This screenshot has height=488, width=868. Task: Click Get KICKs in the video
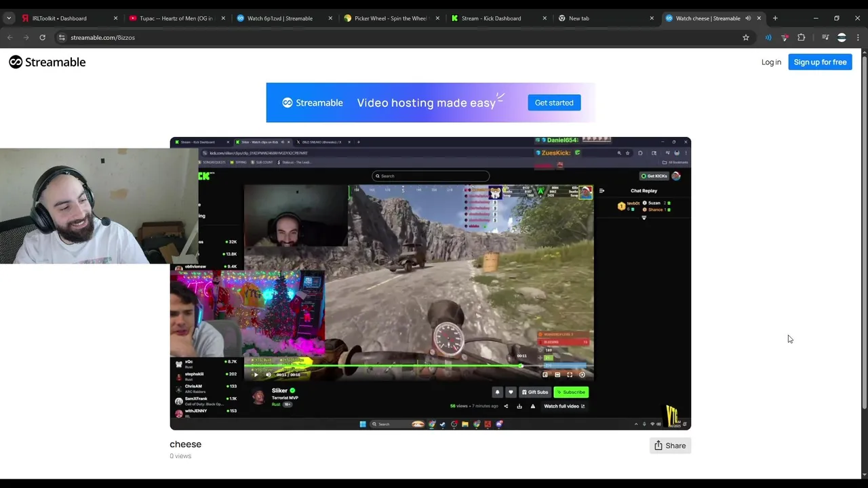[x=654, y=176]
